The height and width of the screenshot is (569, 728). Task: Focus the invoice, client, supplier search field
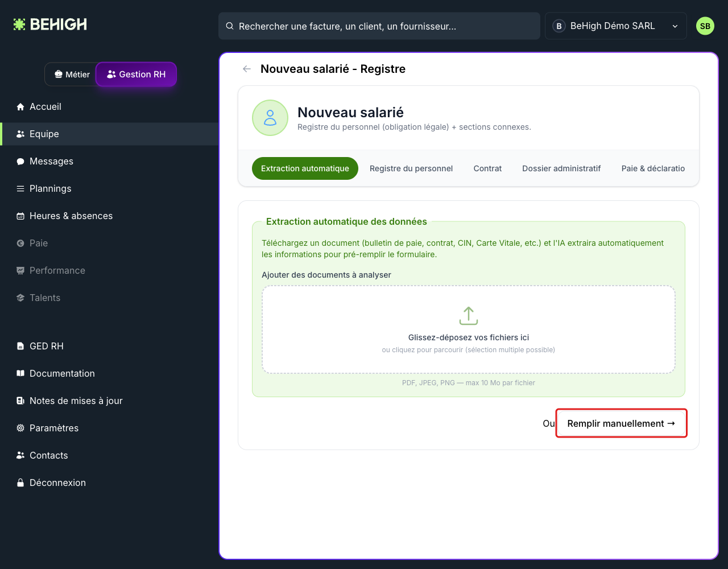coord(379,26)
